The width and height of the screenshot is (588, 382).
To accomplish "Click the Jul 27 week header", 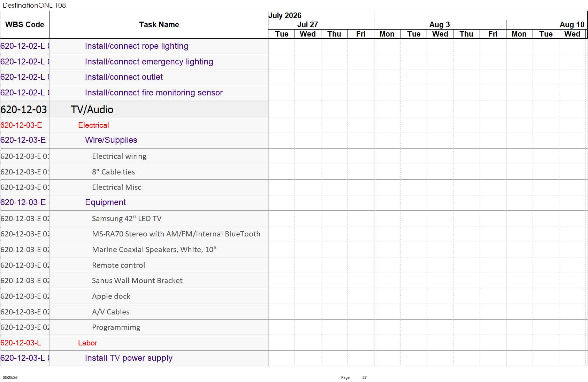I will (x=307, y=25).
